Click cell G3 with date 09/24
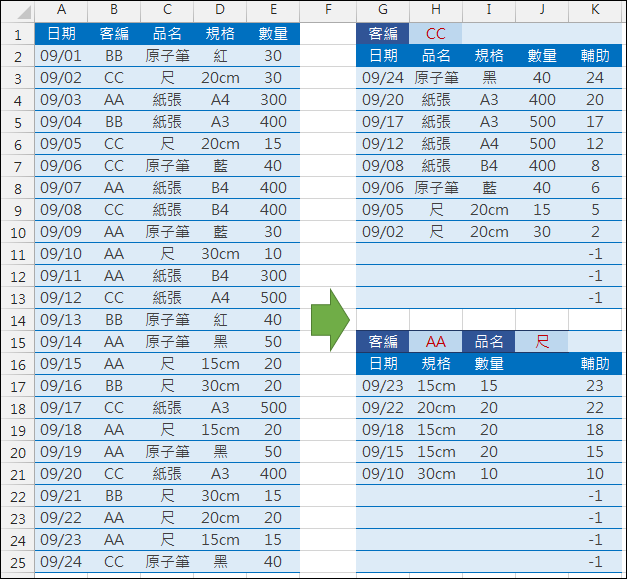The width and height of the screenshot is (627, 579). click(383, 78)
